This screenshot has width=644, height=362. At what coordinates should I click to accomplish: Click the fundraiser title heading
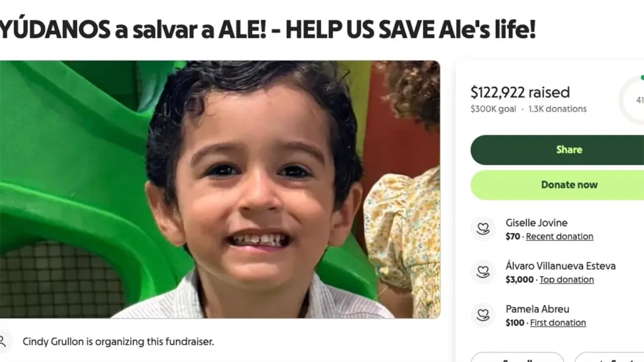pyautogui.click(x=268, y=30)
